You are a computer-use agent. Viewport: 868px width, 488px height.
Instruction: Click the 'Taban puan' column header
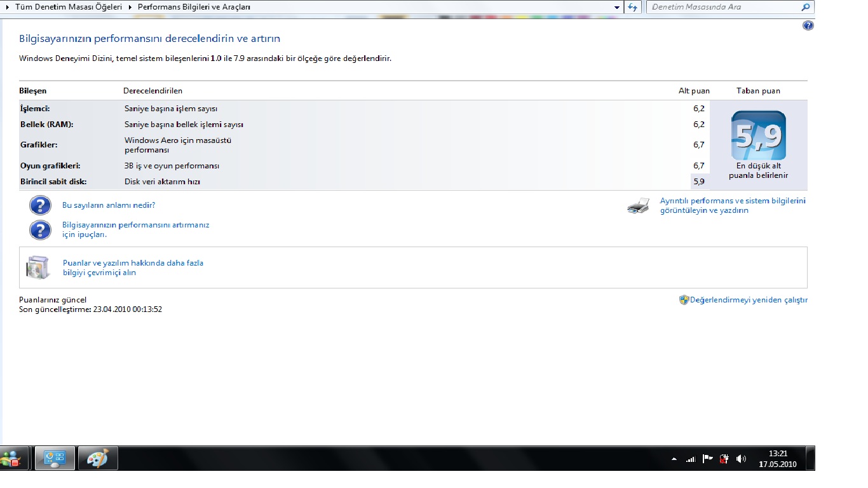click(758, 91)
